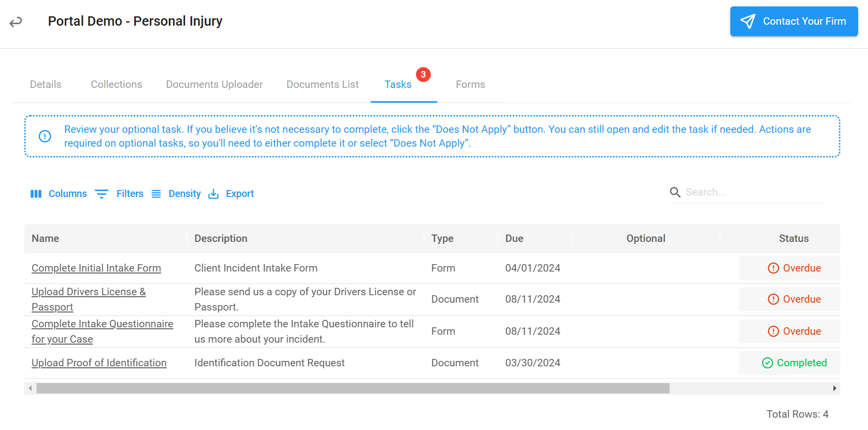The width and height of the screenshot is (868, 430).
Task: Click the Intake Questionnaire description text
Action: [304, 331]
